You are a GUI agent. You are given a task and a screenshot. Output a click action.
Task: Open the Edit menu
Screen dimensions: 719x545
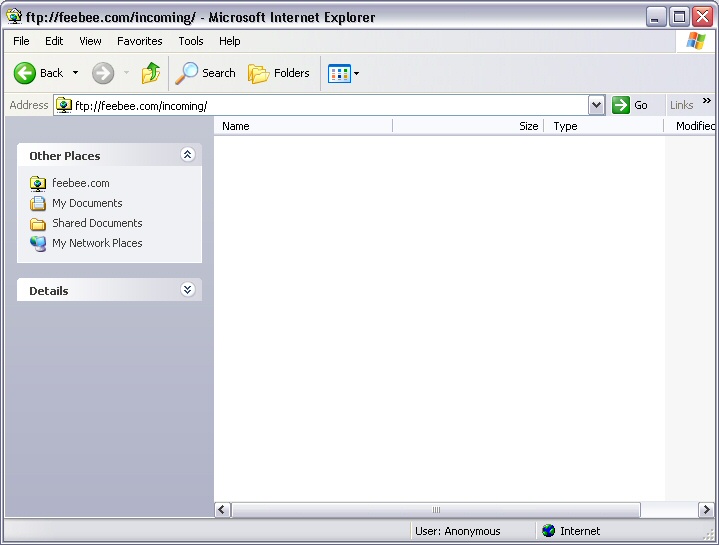click(54, 41)
